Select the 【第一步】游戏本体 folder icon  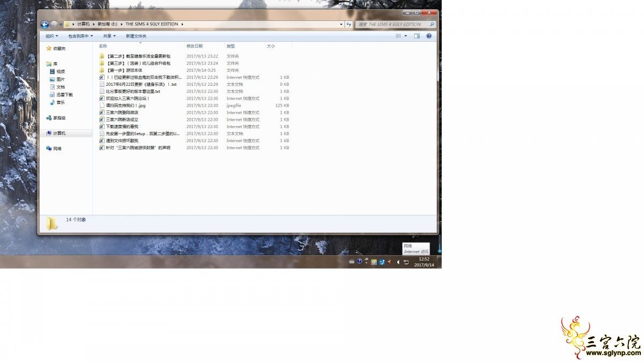tap(102, 70)
